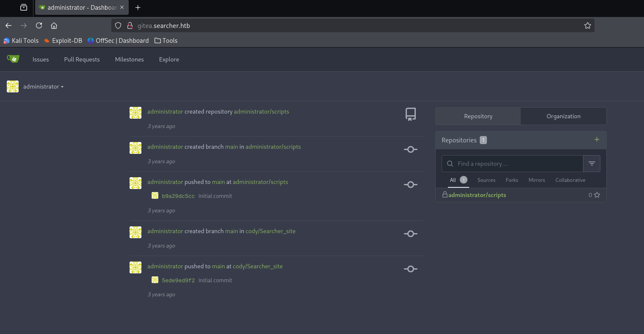Open commit b9a29dc5cc link
Viewport: 644px width, 334px height.
[178, 196]
